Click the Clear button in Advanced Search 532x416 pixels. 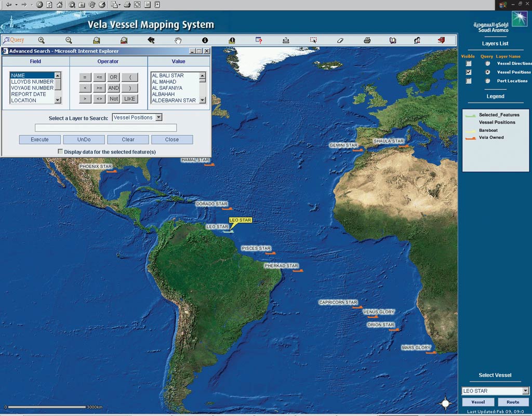(128, 139)
